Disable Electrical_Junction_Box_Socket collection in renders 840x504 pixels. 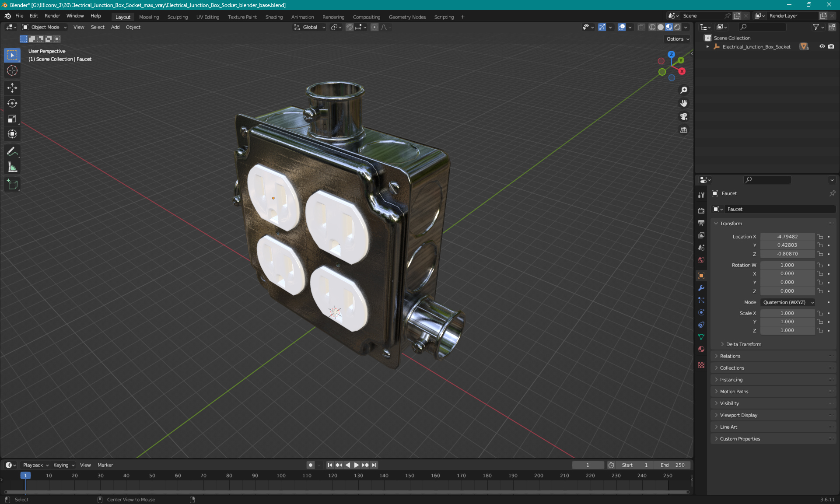pyautogui.click(x=831, y=46)
